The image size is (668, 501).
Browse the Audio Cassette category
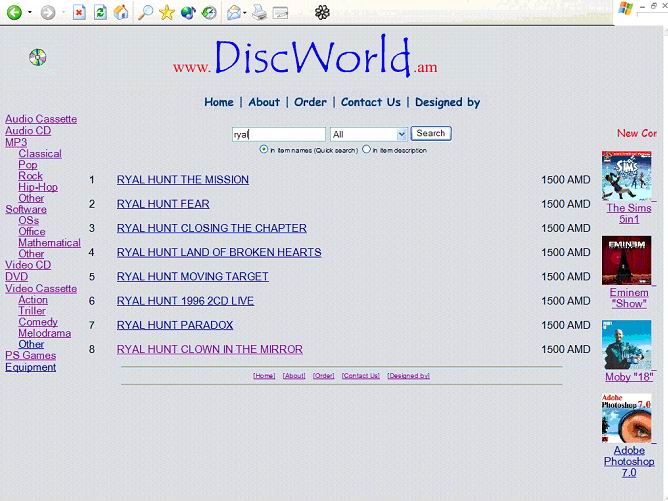[x=41, y=119]
